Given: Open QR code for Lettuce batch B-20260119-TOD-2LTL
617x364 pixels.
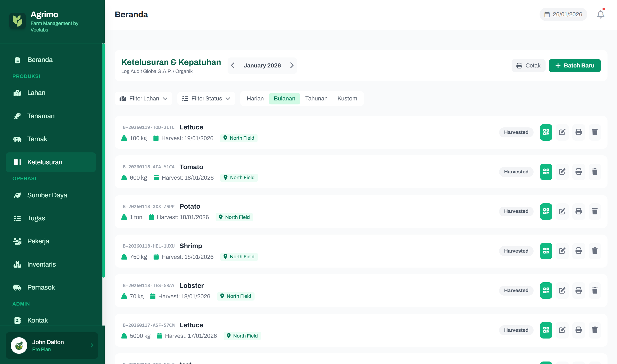Looking at the screenshot, I should pos(546,132).
